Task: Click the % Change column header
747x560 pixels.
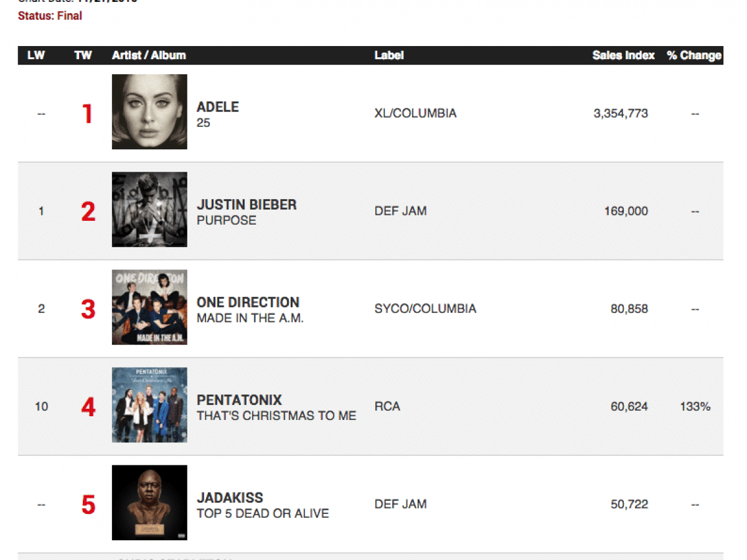Action: pyautogui.click(x=694, y=55)
